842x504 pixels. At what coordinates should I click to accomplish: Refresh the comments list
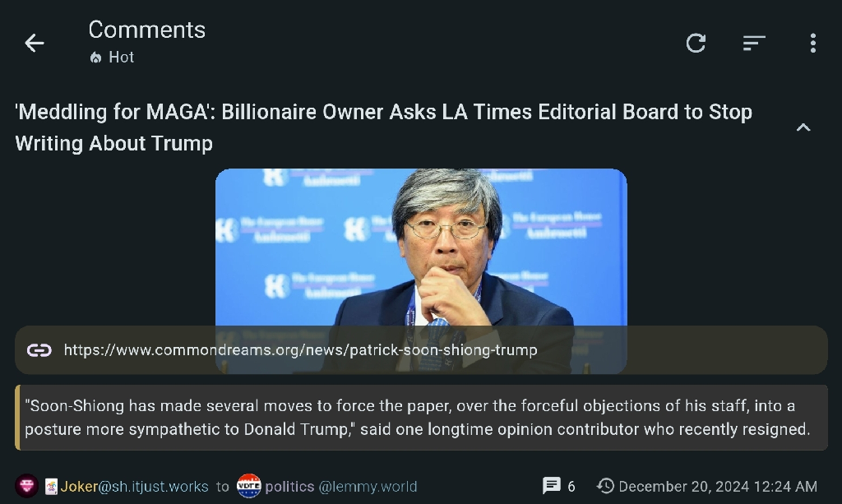click(x=696, y=43)
